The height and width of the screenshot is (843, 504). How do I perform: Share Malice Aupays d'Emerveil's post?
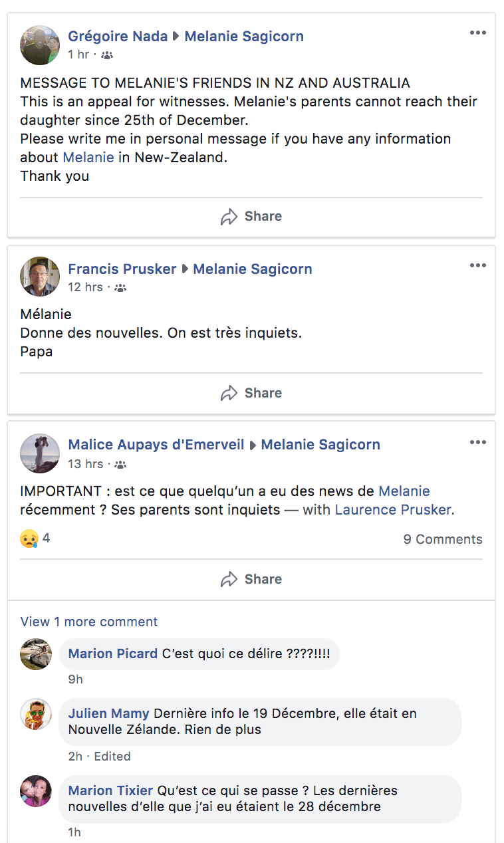point(251,579)
